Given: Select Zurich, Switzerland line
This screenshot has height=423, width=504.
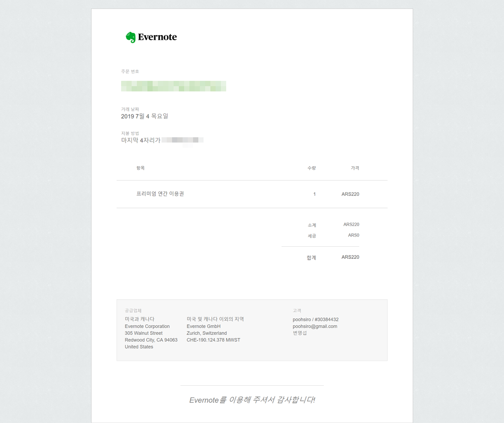Looking at the screenshot, I should 207,333.
